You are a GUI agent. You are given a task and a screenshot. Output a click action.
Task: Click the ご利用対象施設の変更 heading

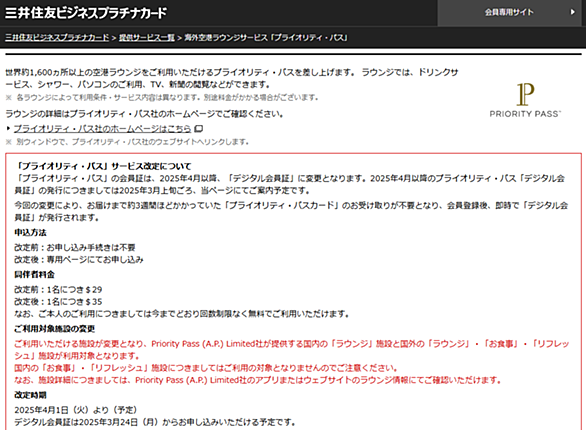55,329
